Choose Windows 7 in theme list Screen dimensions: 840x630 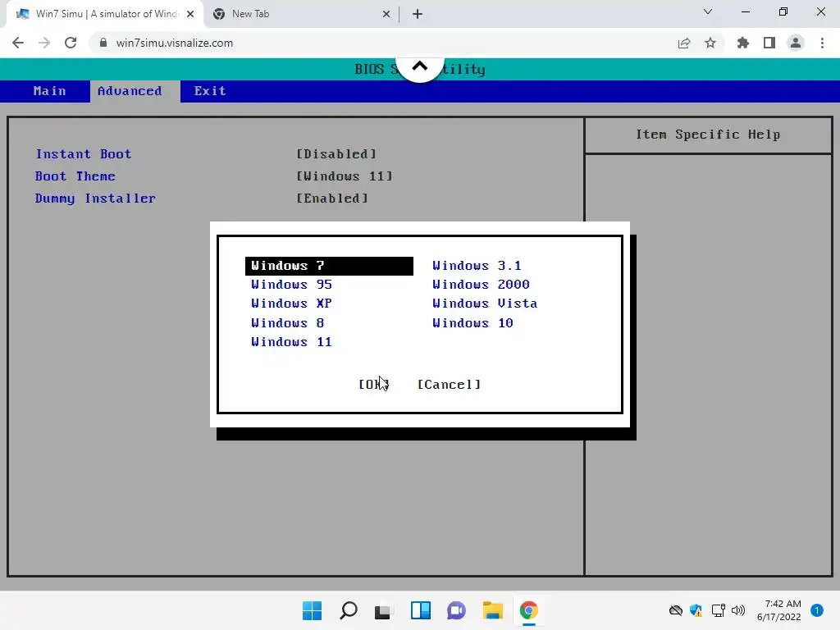tap(329, 267)
